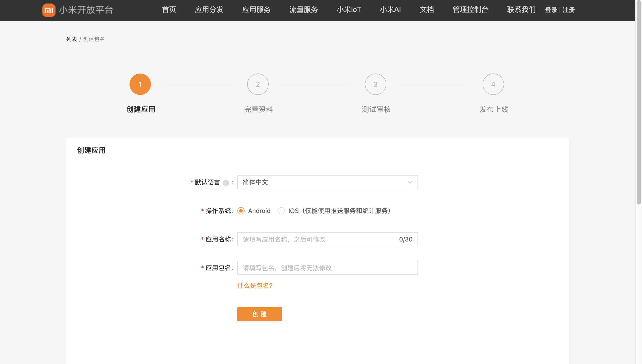Focus the 应用名称 input field
The image size is (642, 364).
[x=327, y=239]
